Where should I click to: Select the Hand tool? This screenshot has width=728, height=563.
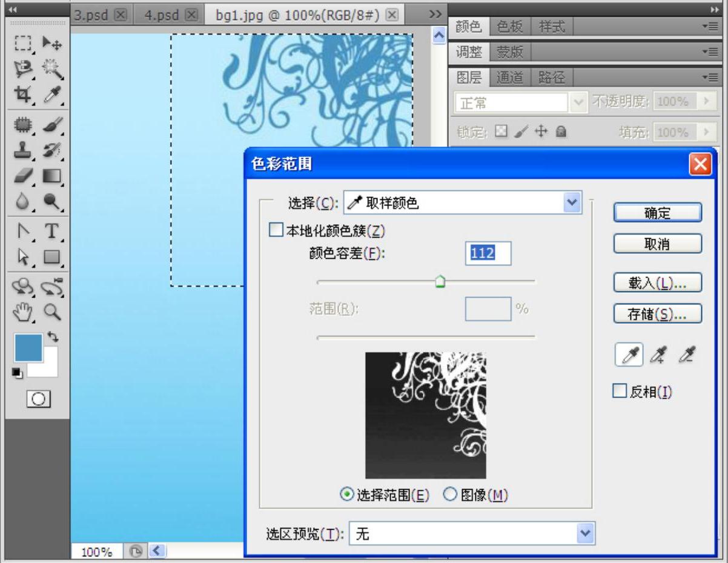[23, 312]
